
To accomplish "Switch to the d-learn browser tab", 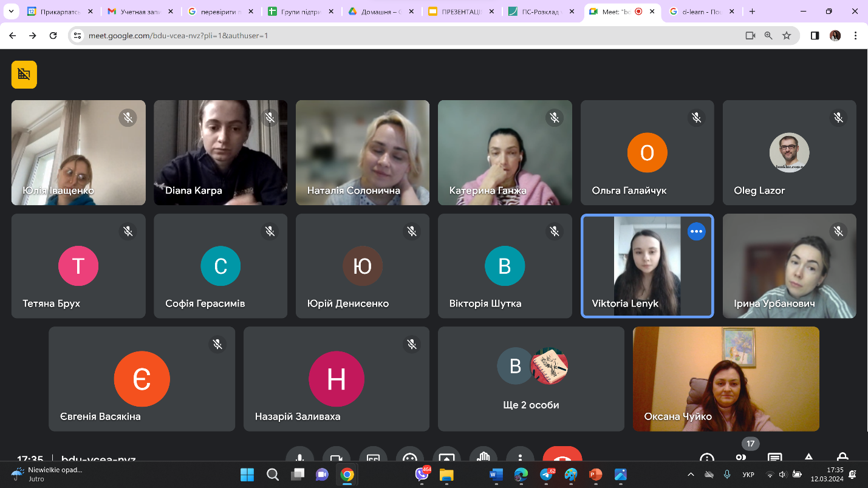I will (702, 12).
